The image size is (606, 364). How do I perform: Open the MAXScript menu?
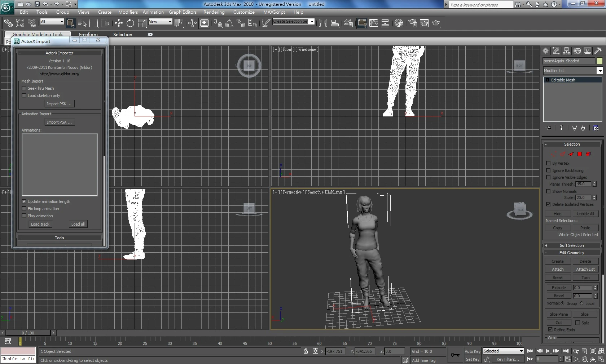(x=274, y=12)
